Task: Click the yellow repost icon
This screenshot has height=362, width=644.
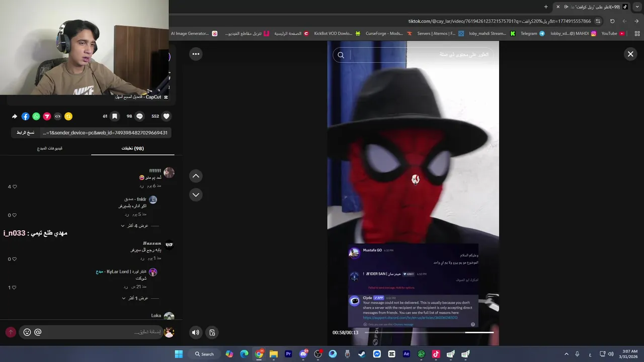Action: [x=68, y=116]
